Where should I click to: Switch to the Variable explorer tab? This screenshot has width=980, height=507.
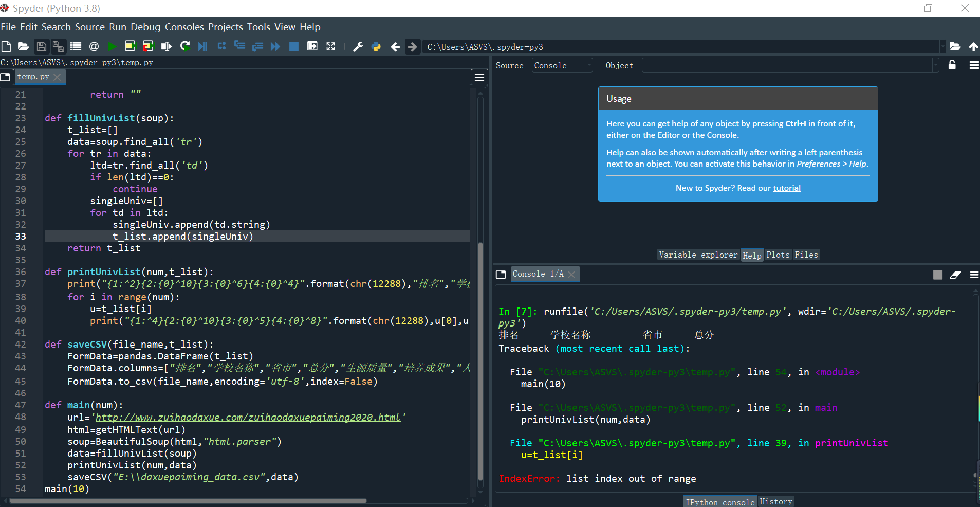[698, 255]
